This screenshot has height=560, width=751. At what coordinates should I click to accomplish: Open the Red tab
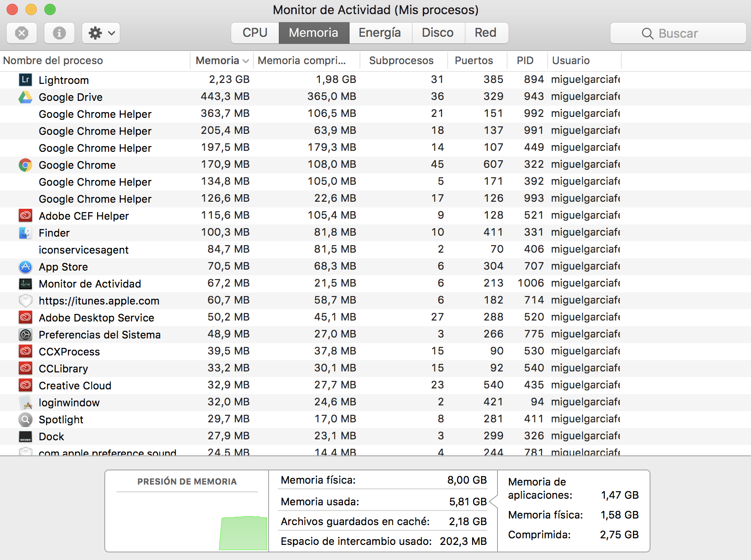[486, 33]
